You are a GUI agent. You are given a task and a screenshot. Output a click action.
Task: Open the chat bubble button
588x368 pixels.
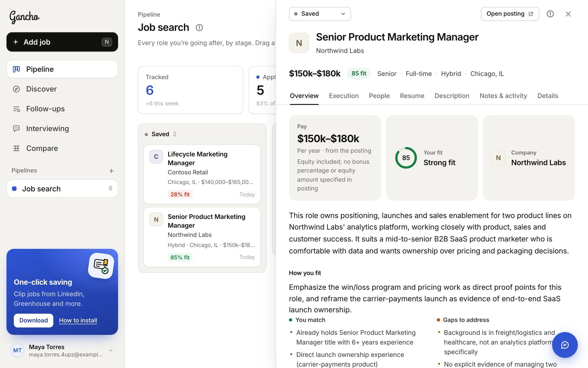[x=565, y=345]
